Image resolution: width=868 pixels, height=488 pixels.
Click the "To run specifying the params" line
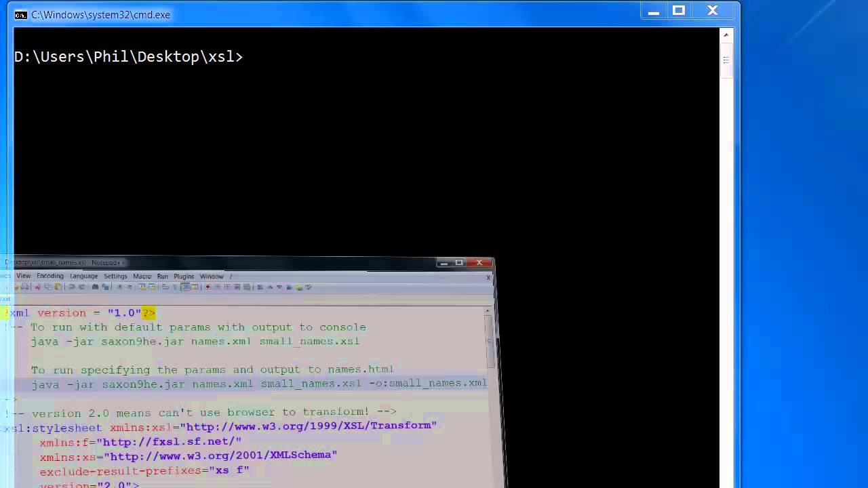pyautogui.click(x=212, y=369)
